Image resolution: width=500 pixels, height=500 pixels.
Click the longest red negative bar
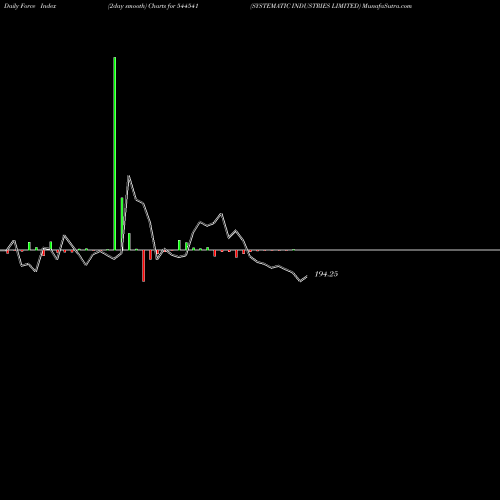(144, 266)
